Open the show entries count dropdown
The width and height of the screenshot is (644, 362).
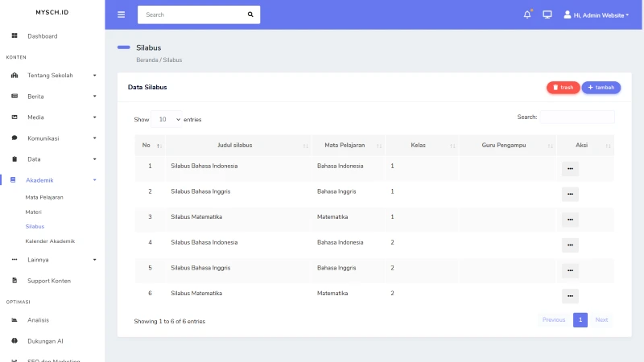pyautogui.click(x=167, y=119)
